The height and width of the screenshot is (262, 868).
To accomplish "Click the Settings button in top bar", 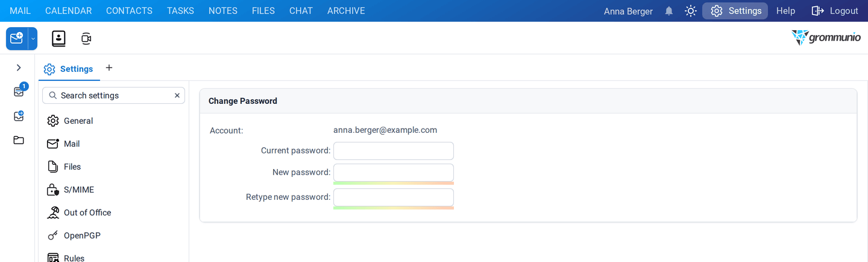I will 735,11.
